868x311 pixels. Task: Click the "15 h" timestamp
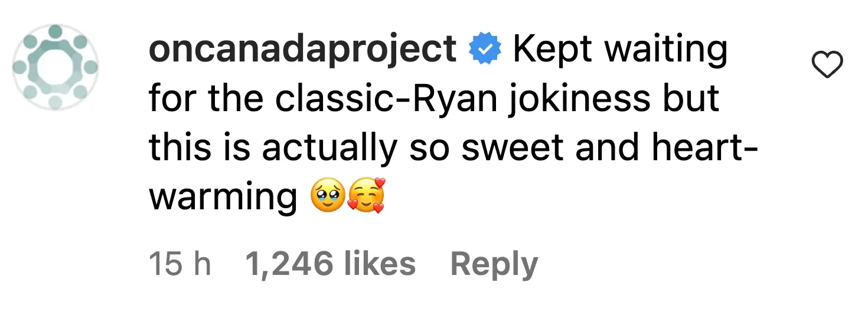coord(180,264)
